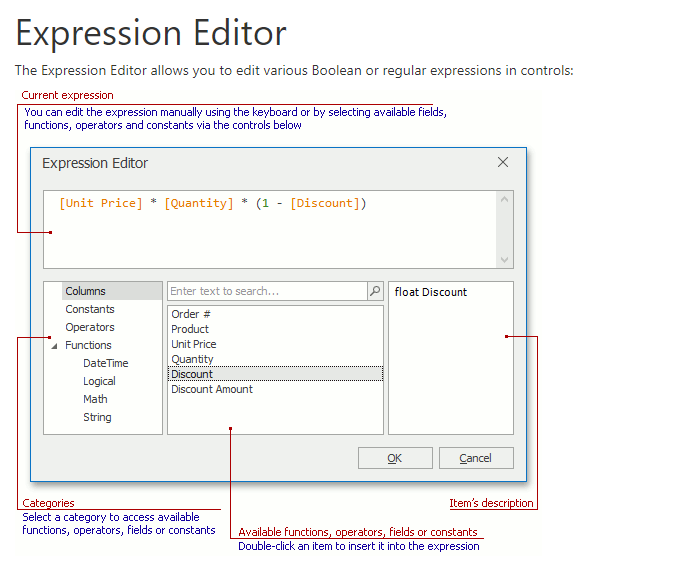Click [Discount] in the expression text

click(324, 203)
